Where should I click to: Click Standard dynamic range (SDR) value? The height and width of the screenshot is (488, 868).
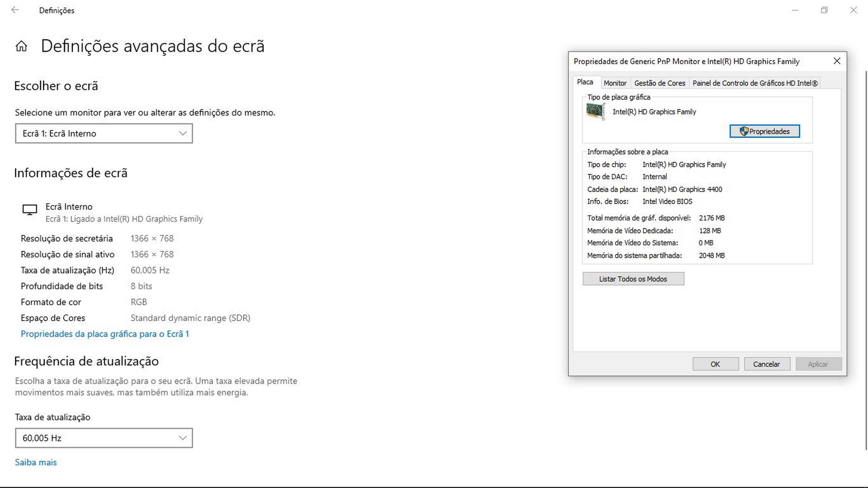(190, 318)
